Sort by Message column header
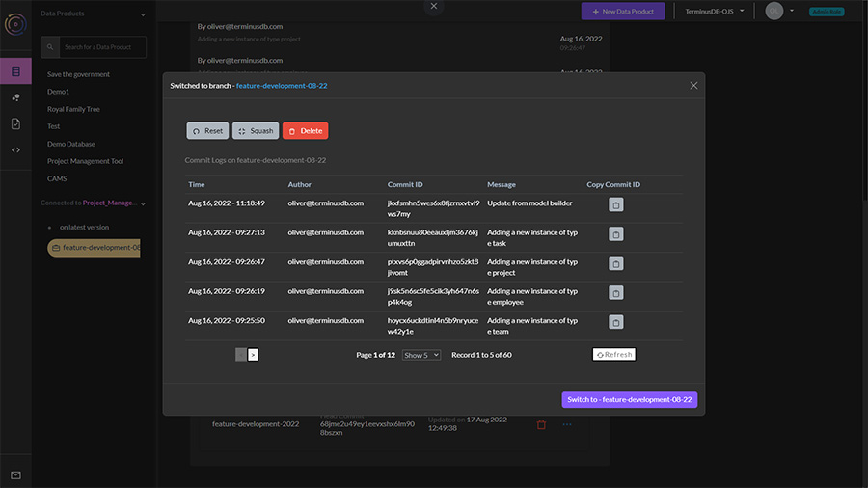 coord(501,185)
